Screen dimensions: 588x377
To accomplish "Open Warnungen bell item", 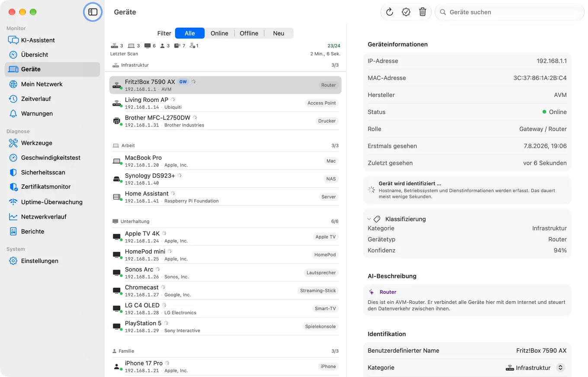I will pyautogui.click(x=52, y=113).
